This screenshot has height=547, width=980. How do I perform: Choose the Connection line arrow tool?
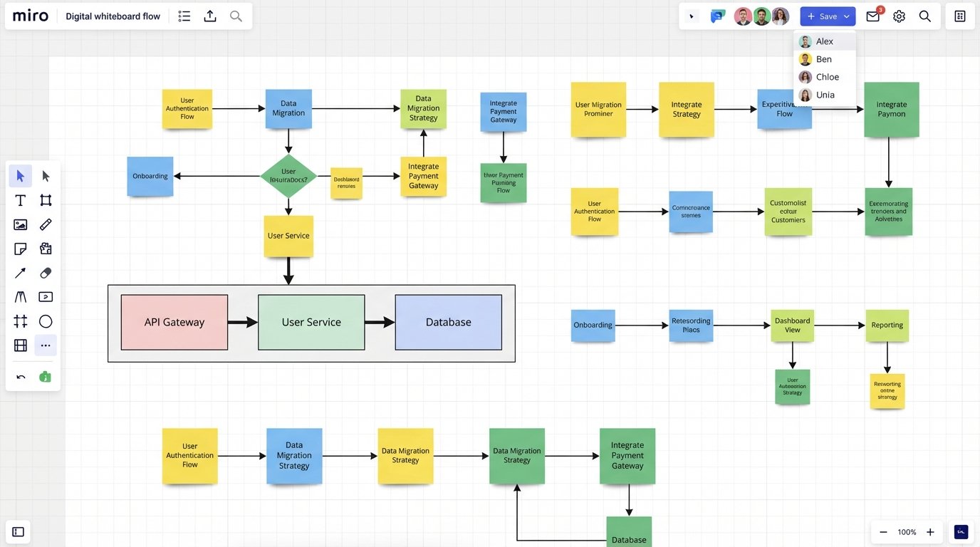pos(20,273)
